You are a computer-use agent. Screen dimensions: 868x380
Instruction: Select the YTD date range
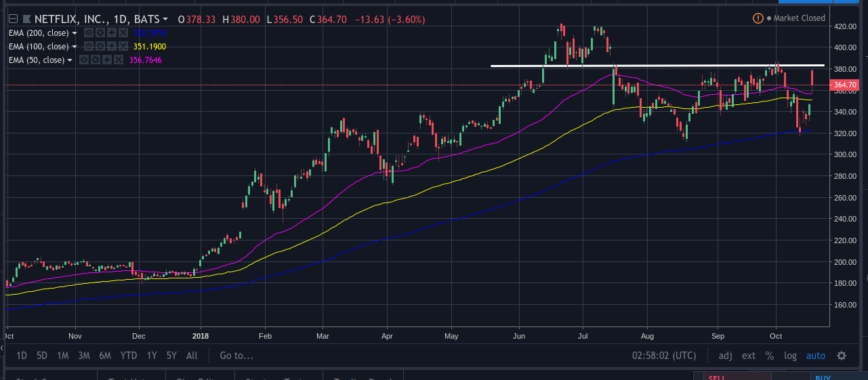coord(129,356)
